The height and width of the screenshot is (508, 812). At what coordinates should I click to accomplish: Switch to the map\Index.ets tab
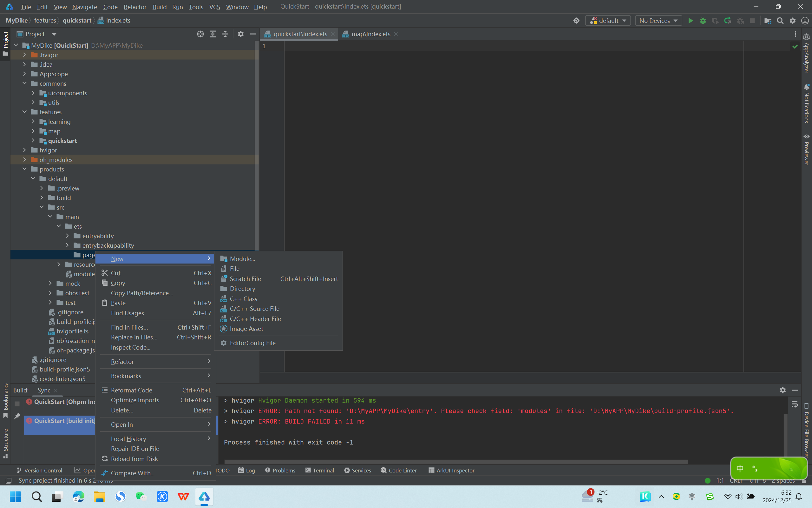[371, 34]
